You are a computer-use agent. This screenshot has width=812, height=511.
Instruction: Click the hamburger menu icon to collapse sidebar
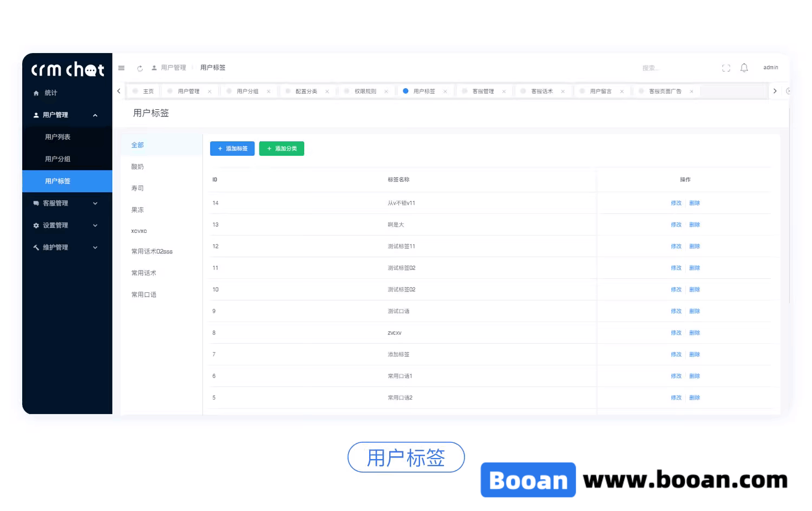click(121, 68)
